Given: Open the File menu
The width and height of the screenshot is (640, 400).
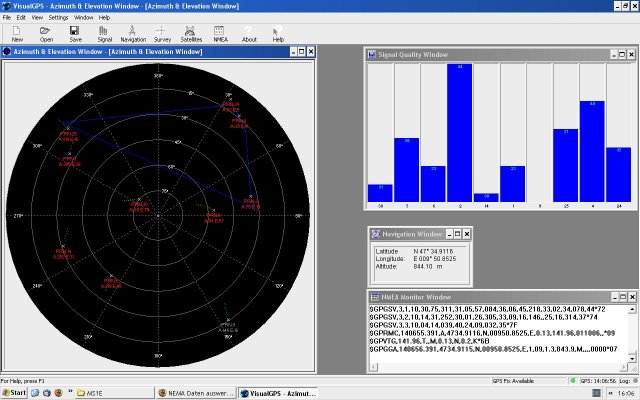Looking at the screenshot, I should tap(7, 18).
